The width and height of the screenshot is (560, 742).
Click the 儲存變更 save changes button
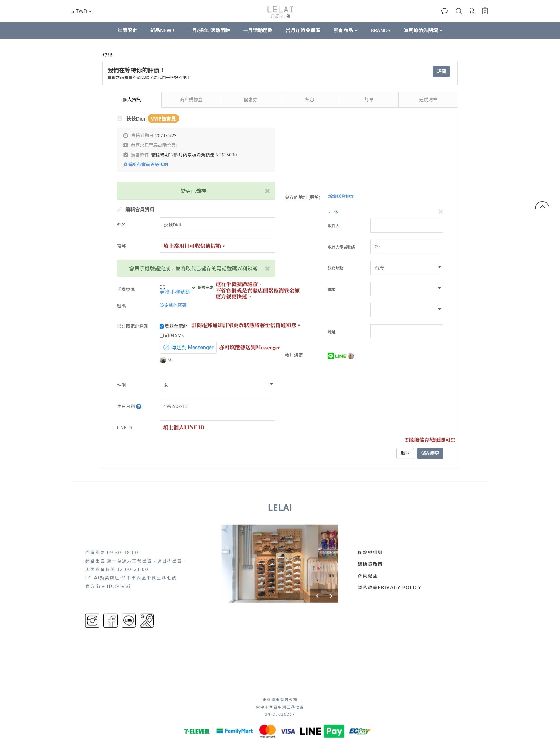pos(430,453)
